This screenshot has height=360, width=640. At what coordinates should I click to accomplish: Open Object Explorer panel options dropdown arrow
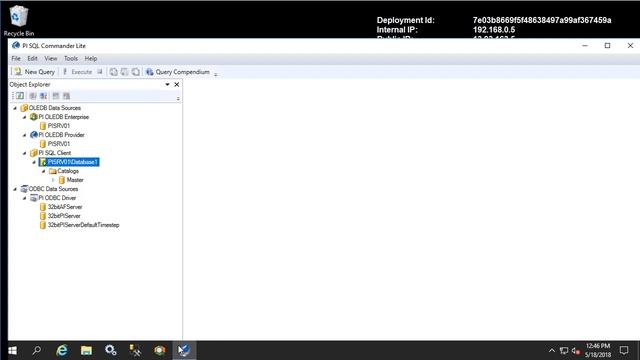(x=167, y=84)
